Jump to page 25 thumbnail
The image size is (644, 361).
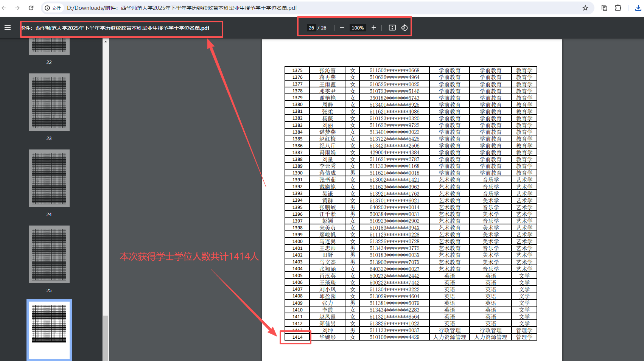(x=49, y=254)
